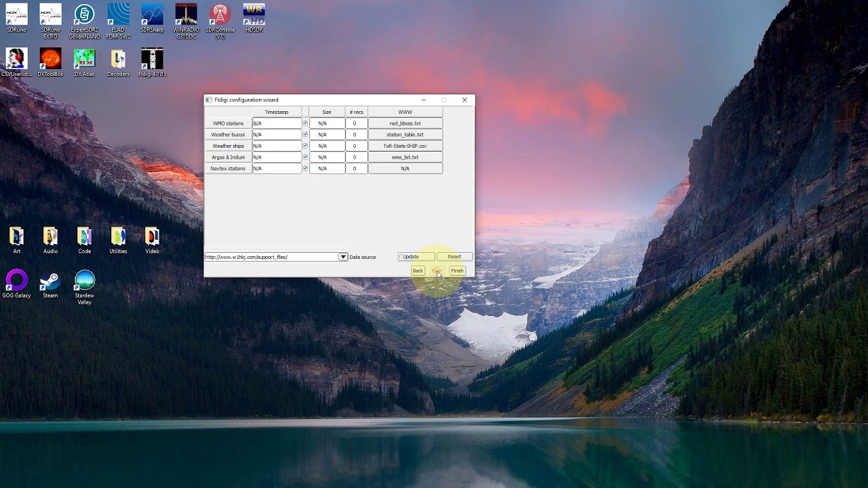Click the Argos & Iridium Timestamp field

277,157
